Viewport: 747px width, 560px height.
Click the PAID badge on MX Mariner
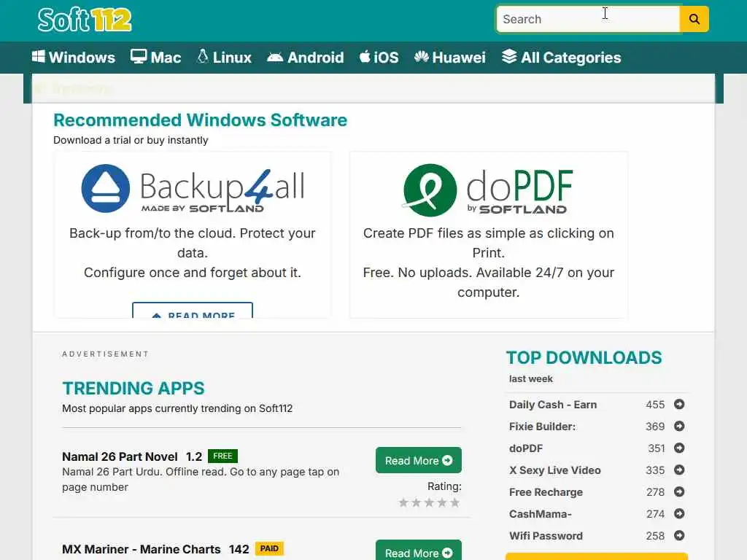click(x=269, y=548)
